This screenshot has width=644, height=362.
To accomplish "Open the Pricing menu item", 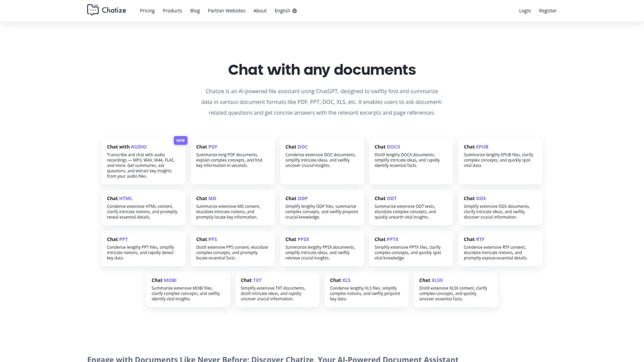I will click(x=147, y=11).
